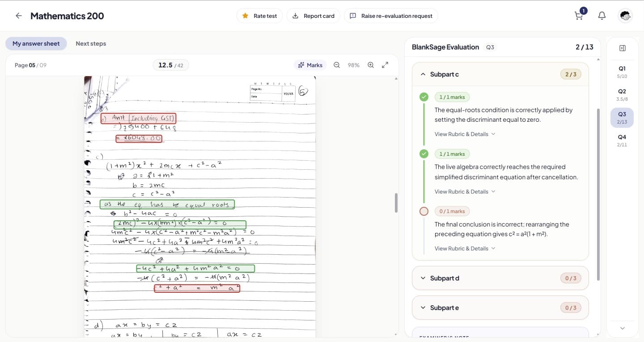Click the 98% zoom level value
The width and height of the screenshot is (644, 342).
(x=354, y=65)
